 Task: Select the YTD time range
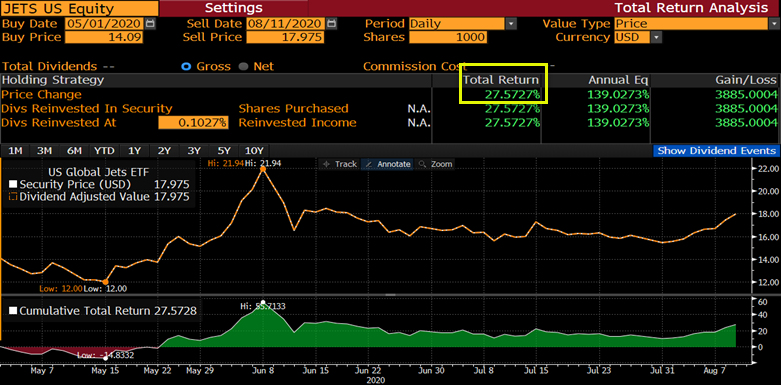(x=104, y=151)
